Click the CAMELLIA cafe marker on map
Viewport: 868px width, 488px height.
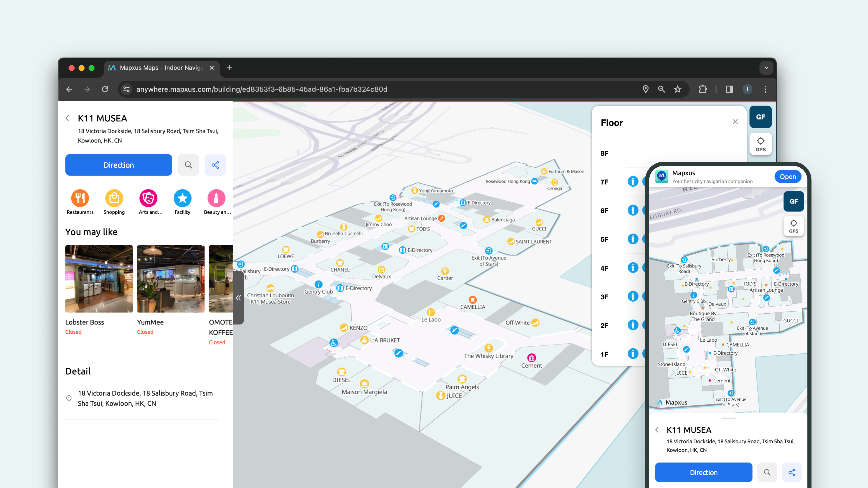click(x=473, y=299)
